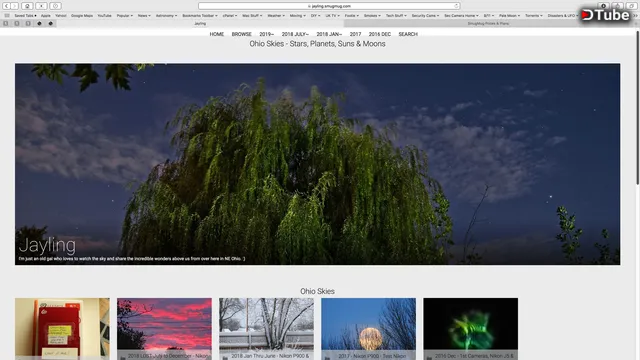Click the page vertical scrollbar
Viewport: 640px width, 360px height.
638,108
